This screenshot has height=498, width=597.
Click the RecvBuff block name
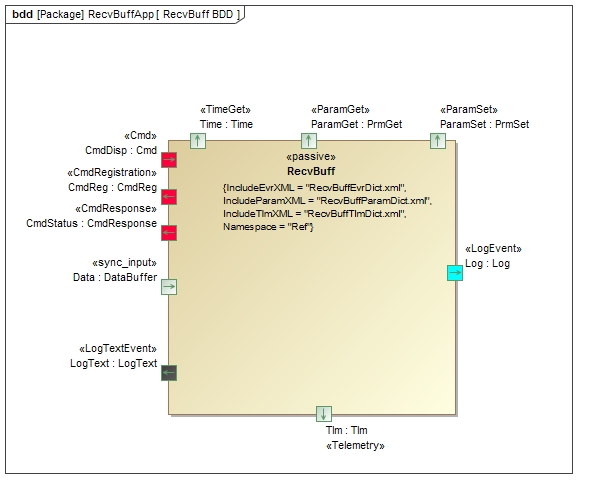311,171
